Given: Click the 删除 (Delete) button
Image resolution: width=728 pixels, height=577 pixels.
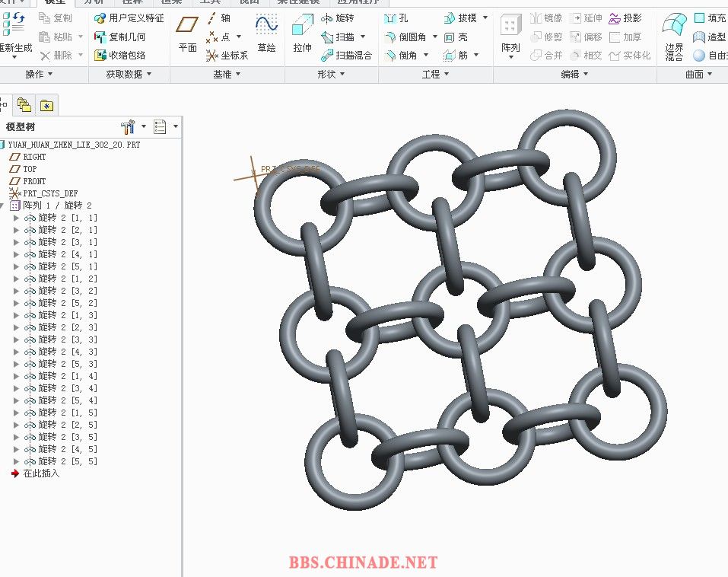Looking at the screenshot, I should click(x=56, y=56).
